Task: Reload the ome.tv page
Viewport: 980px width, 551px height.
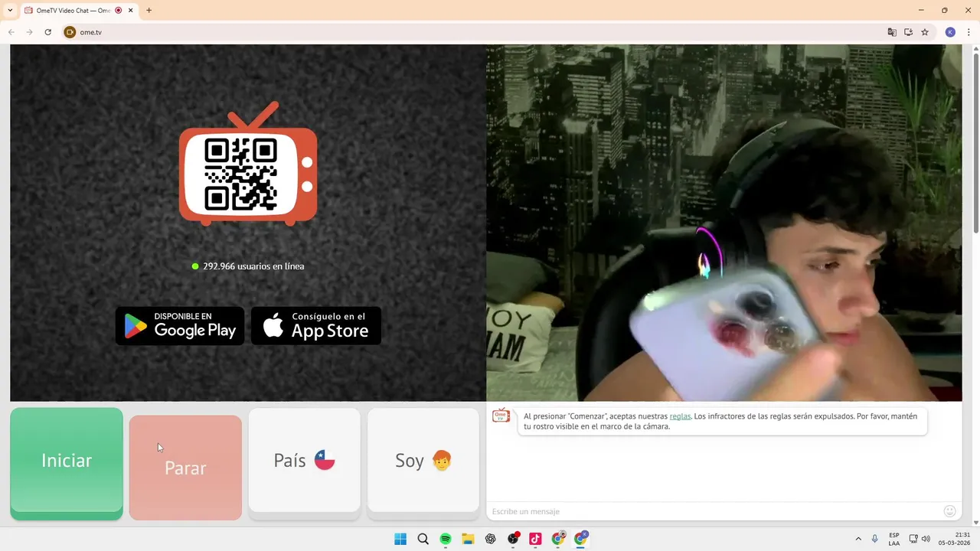Action: point(47,32)
